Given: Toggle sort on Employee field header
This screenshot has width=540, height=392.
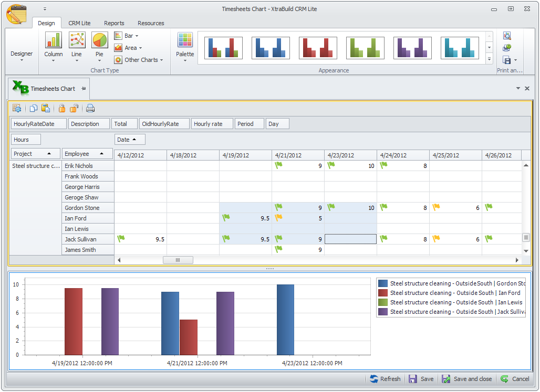Looking at the screenshot, I should click(87, 154).
